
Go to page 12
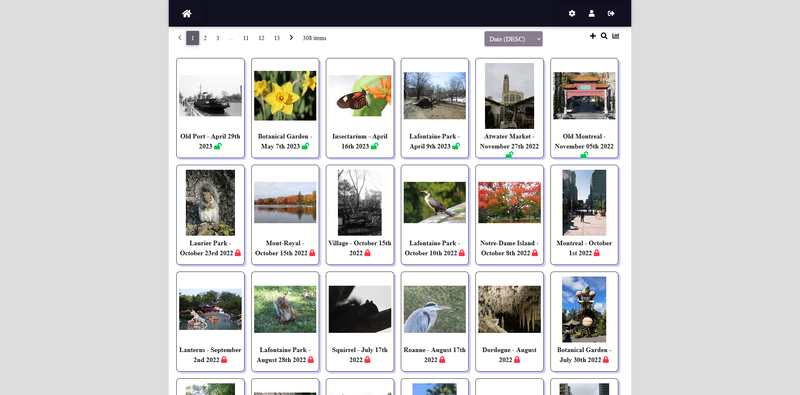(x=261, y=38)
